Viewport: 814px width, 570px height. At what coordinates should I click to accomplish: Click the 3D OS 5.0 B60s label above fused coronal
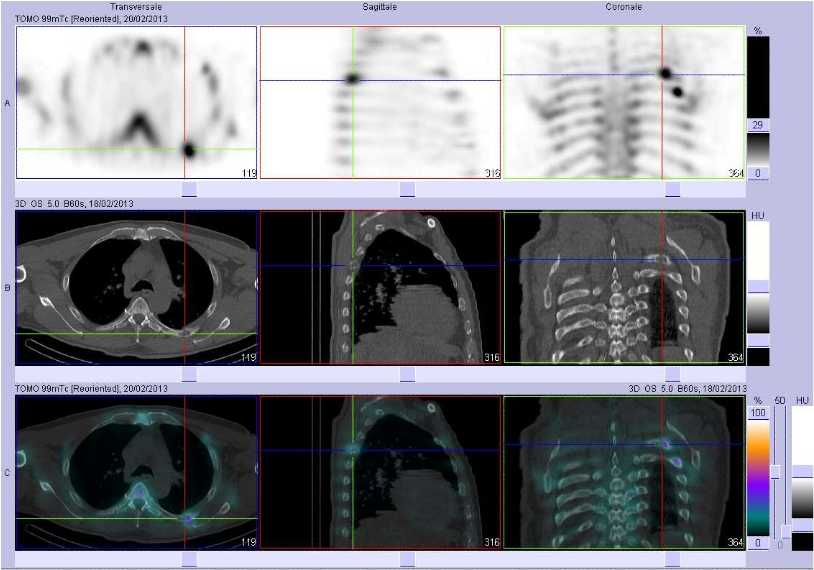point(687,388)
